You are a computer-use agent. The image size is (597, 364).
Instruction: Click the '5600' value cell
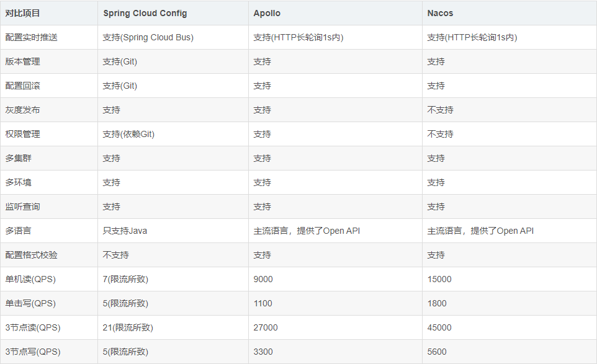[437, 352]
